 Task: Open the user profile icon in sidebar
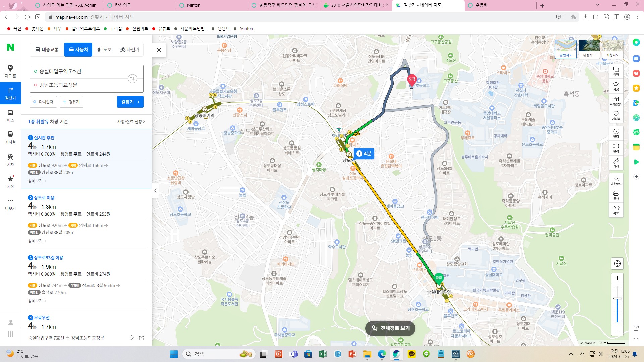pyautogui.click(x=11, y=322)
